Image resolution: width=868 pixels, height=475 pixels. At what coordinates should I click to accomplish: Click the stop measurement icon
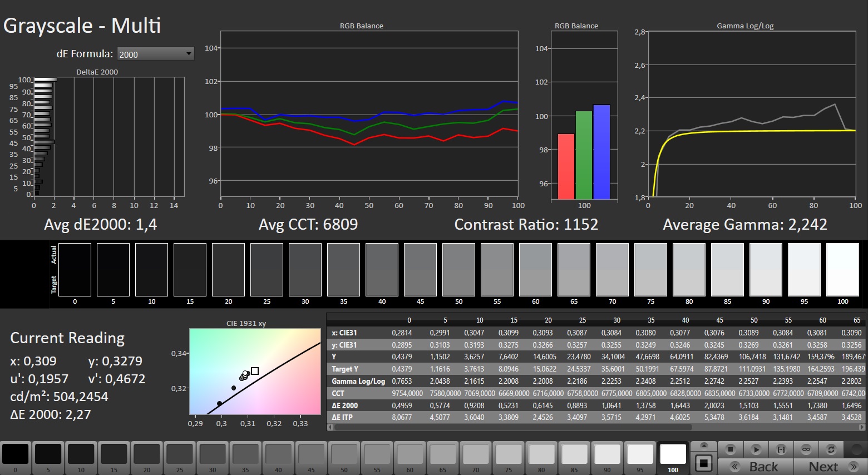tap(731, 449)
